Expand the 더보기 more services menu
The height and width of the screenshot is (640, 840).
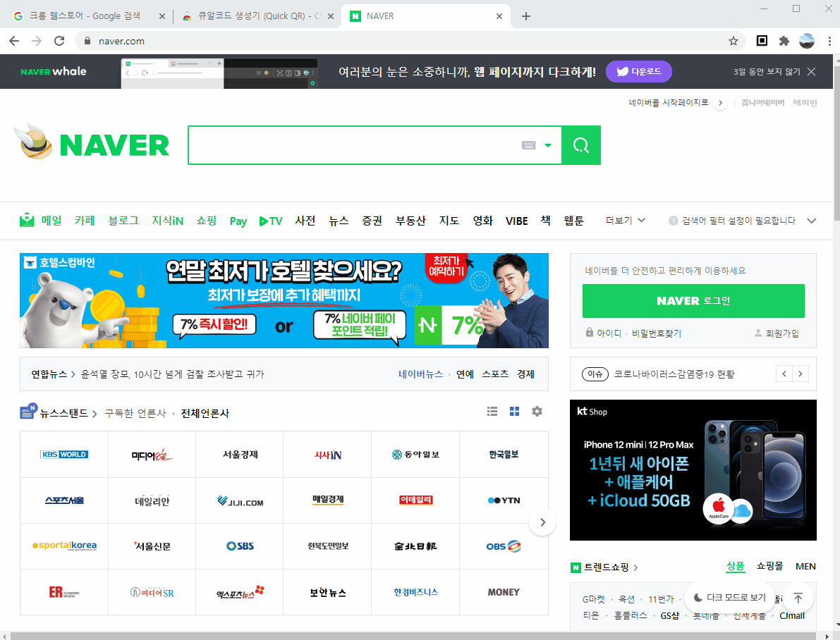pos(625,221)
